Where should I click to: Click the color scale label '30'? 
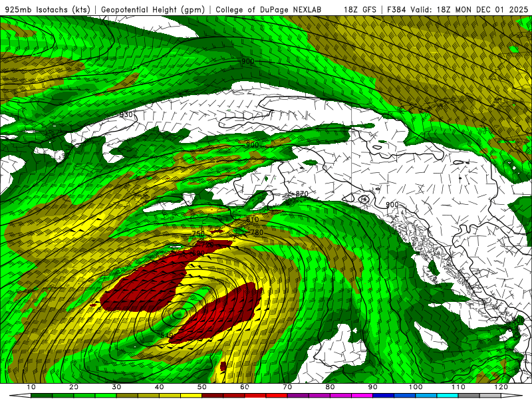click(116, 387)
